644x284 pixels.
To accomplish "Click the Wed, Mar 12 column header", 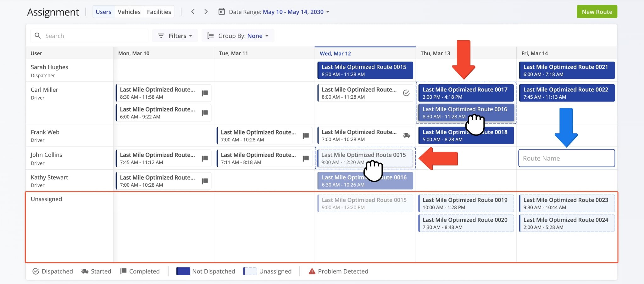I will click(x=365, y=53).
